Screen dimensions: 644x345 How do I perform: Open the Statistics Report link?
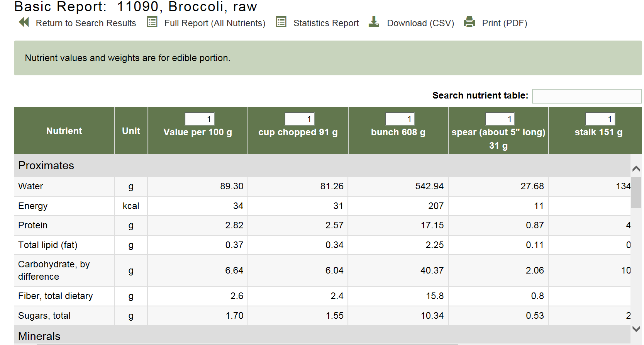[x=326, y=23]
